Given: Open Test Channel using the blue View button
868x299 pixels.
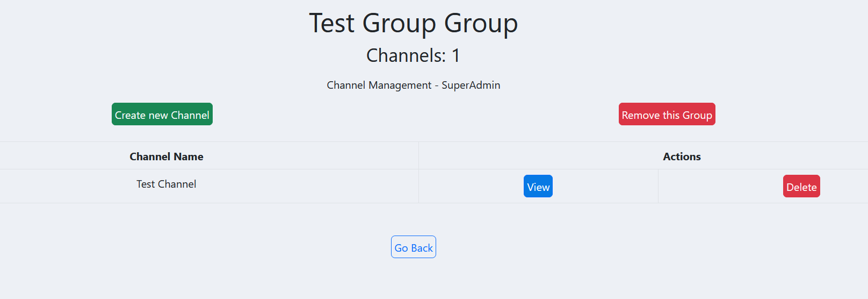Looking at the screenshot, I should 538,186.
